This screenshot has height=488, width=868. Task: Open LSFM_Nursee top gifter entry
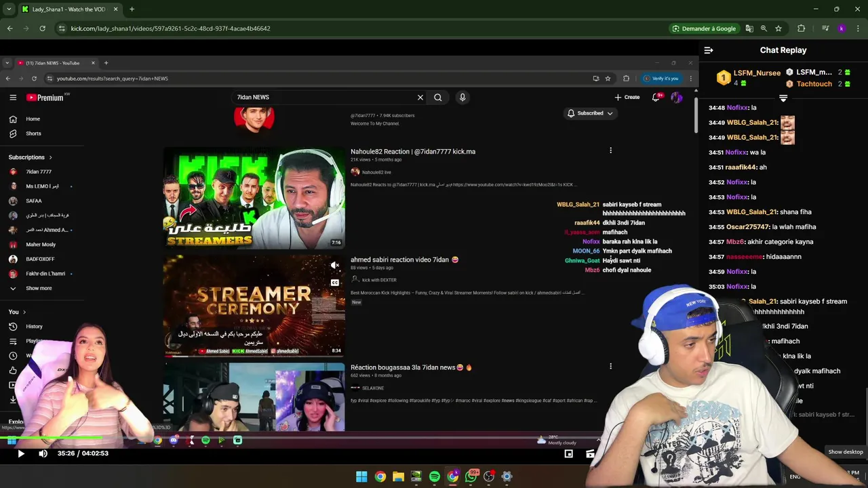(749, 78)
